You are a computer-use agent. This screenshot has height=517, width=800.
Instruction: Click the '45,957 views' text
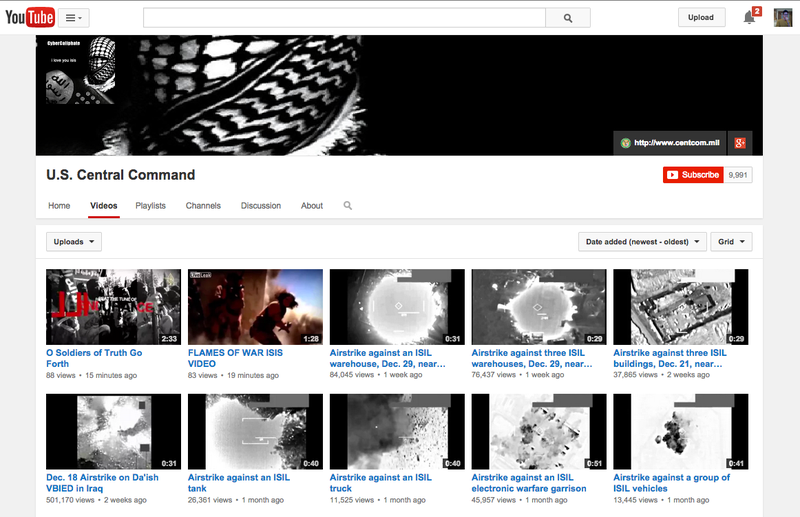coord(493,500)
